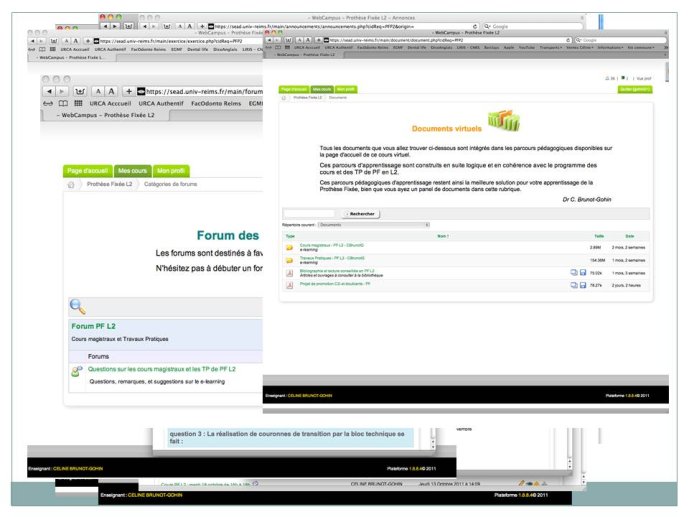Sort documents by Taille column header
The width and height of the screenshot is (689, 517).
[599, 236]
